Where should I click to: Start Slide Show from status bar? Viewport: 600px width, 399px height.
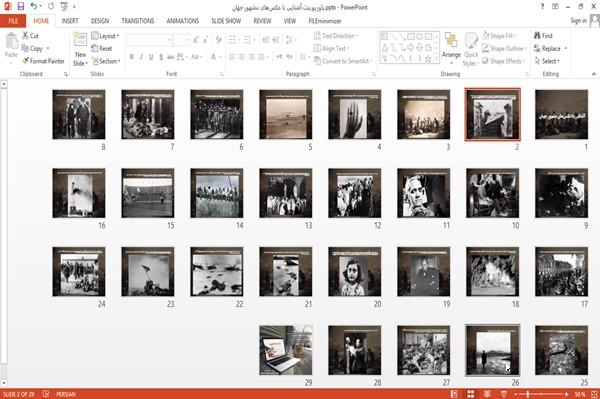(504, 394)
